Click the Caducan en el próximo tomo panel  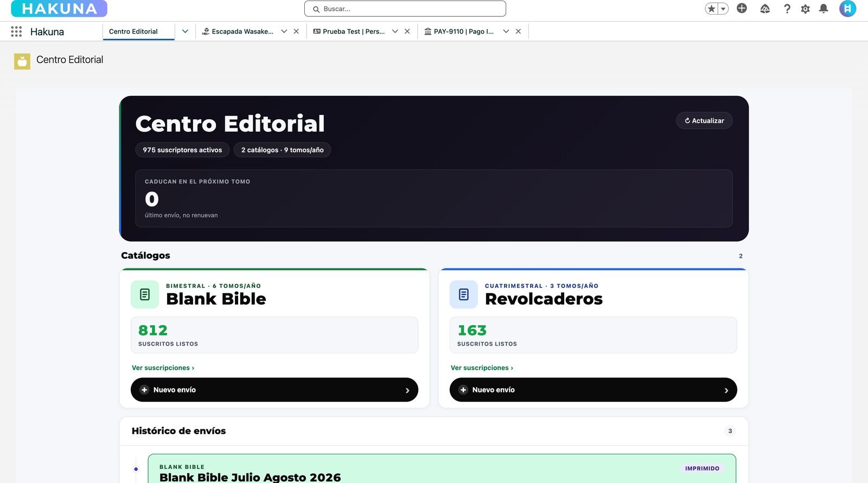(433, 198)
